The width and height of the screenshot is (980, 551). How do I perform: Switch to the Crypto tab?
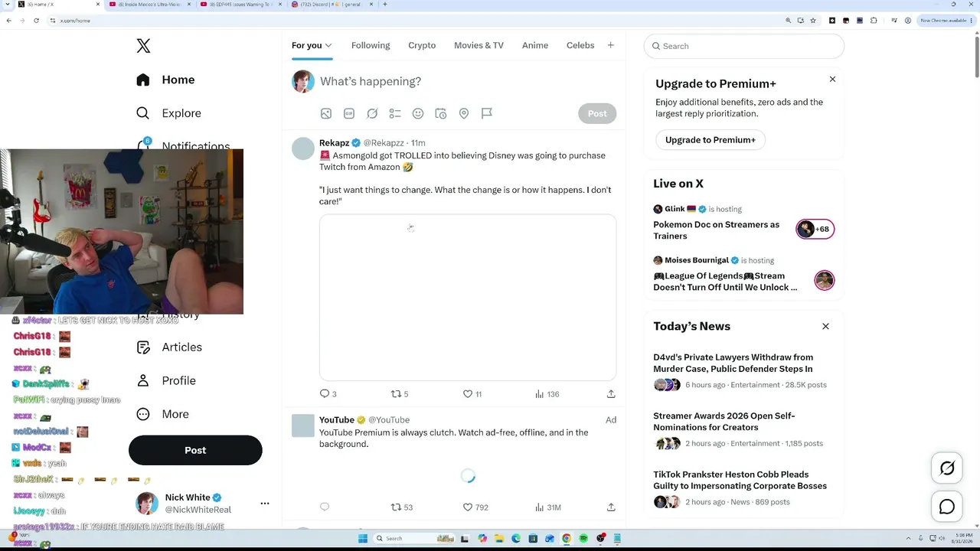click(422, 45)
